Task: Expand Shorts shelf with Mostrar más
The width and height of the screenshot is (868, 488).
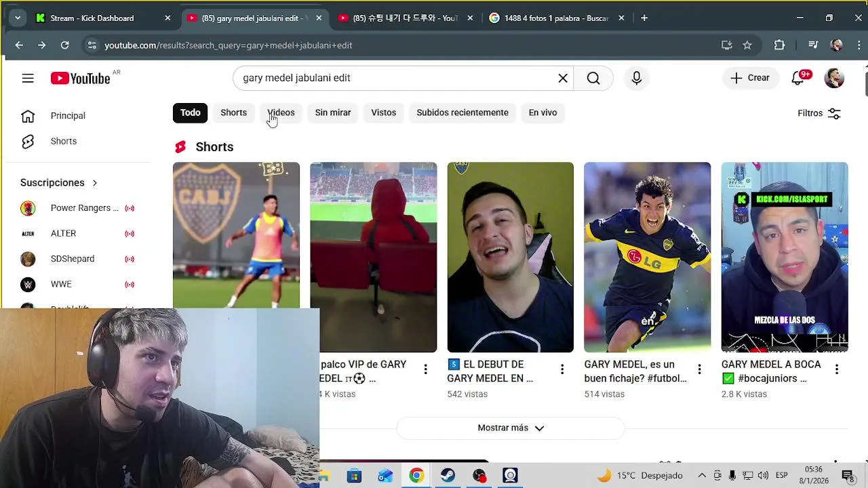Action: pyautogui.click(x=511, y=428)
